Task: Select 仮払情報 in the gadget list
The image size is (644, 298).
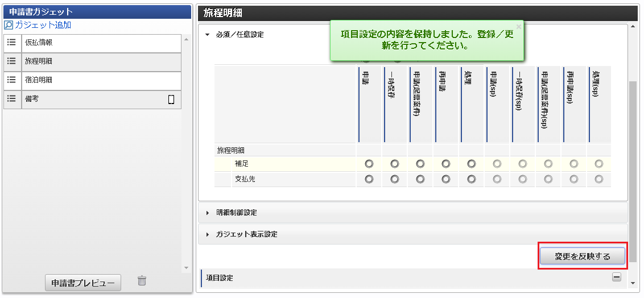Action: tap(101, 43)
